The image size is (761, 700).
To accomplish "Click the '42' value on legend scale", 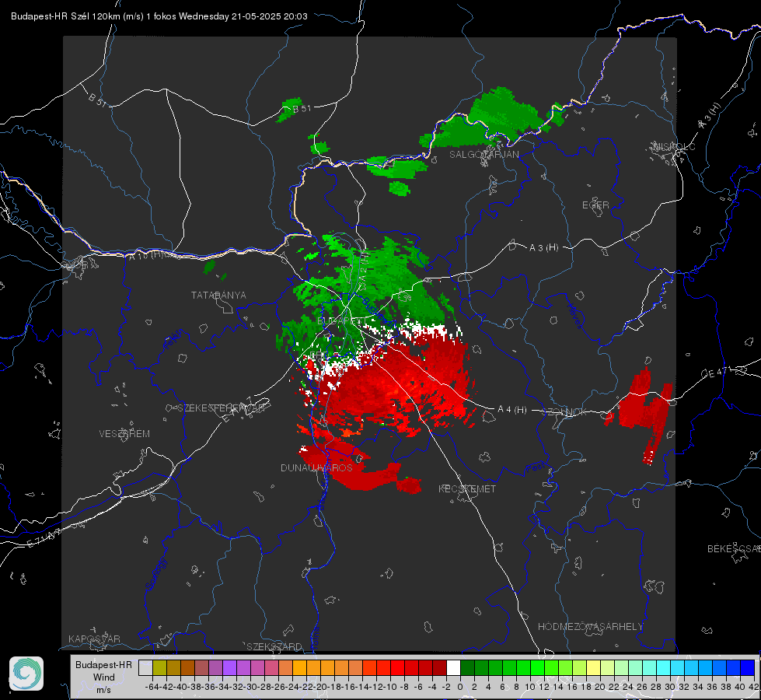I will (x=754, y=687).
